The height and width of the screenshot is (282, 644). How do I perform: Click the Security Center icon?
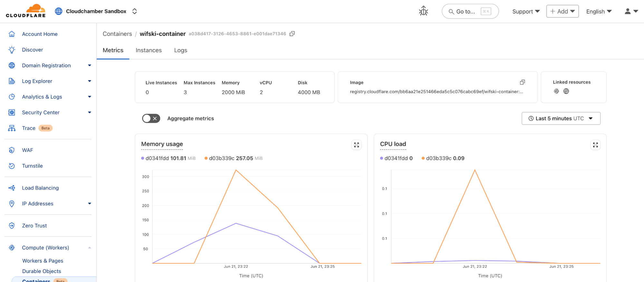(12, 112)
